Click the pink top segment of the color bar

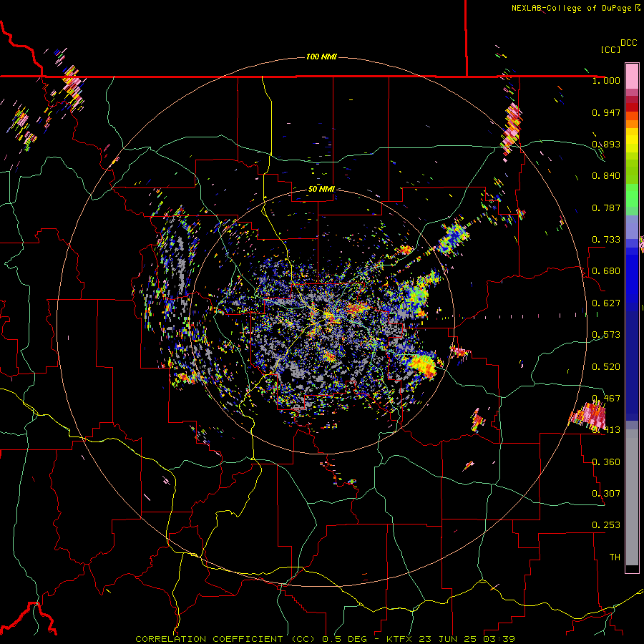[x=632, y=76]
